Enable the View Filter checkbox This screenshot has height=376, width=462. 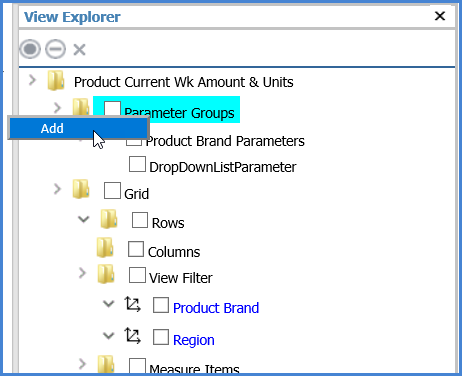pos(137,275)
